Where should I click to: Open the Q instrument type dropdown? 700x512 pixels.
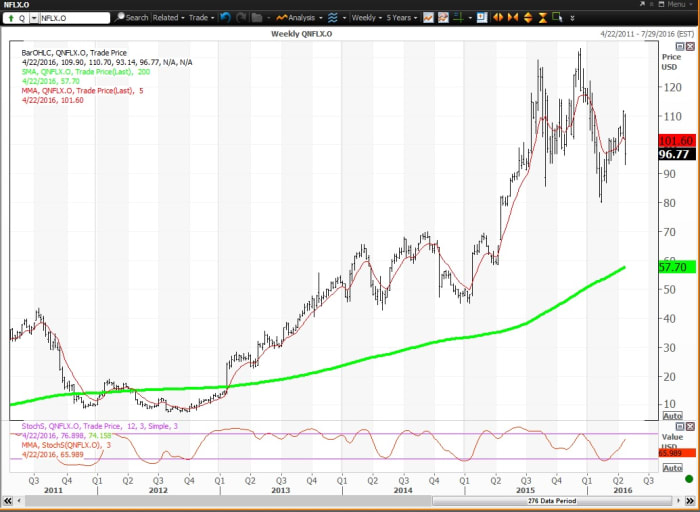33,18
